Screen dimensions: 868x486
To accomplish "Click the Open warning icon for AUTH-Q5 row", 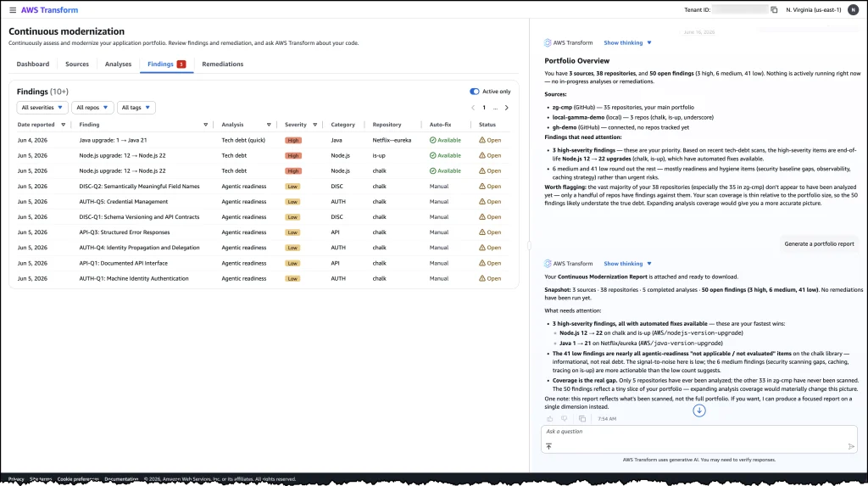I will pyautogui.click(x=482, y=202).
